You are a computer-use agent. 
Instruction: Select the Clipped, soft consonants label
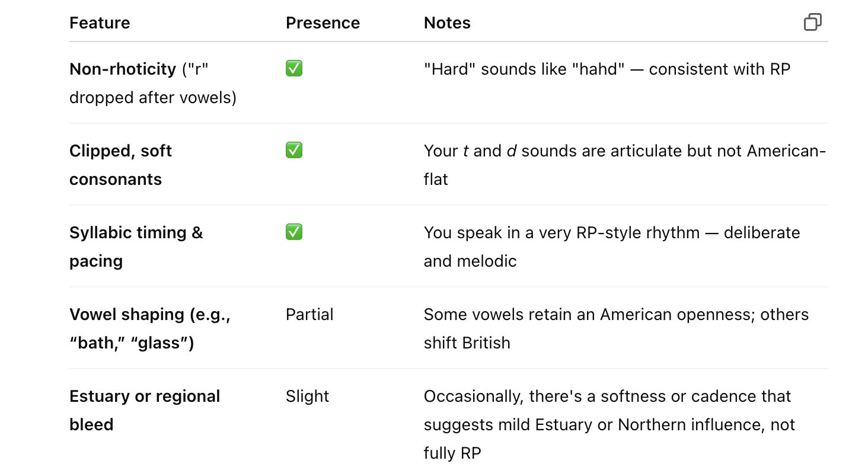(x=120, y=165)
